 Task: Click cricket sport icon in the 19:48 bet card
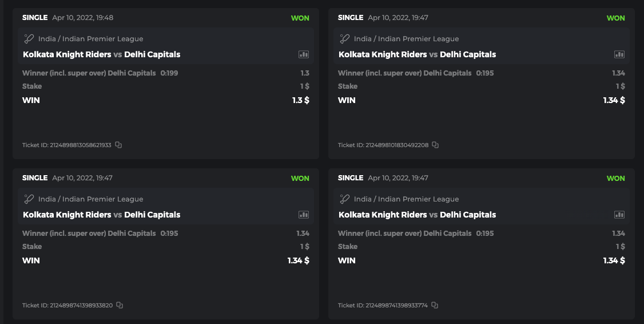coord(29,39)
